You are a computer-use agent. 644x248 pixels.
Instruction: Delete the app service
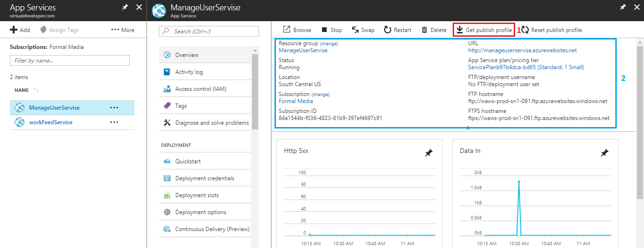(434, 30)
